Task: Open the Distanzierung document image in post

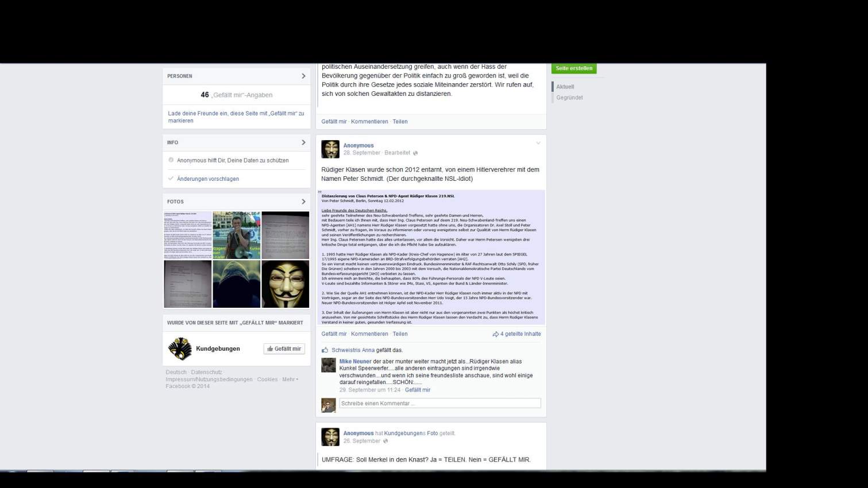Action: [x=431, y=257]
